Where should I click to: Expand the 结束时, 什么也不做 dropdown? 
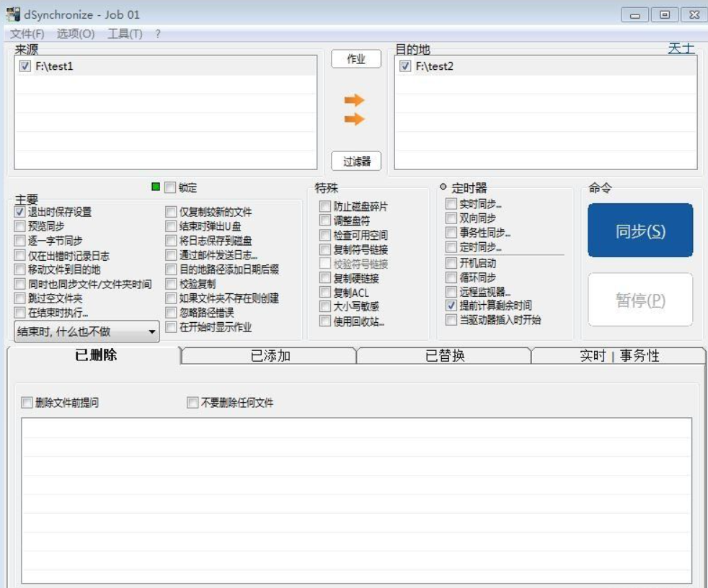(87, 331)
